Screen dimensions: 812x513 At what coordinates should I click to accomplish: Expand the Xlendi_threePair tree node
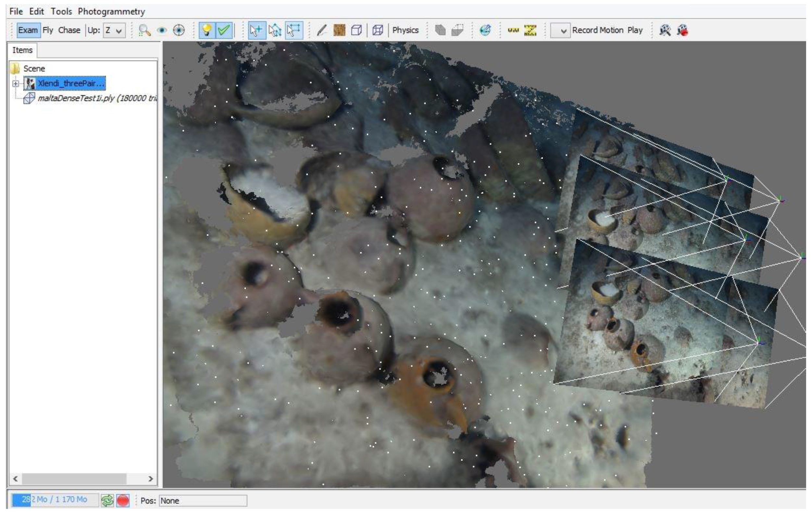[16, 83]
